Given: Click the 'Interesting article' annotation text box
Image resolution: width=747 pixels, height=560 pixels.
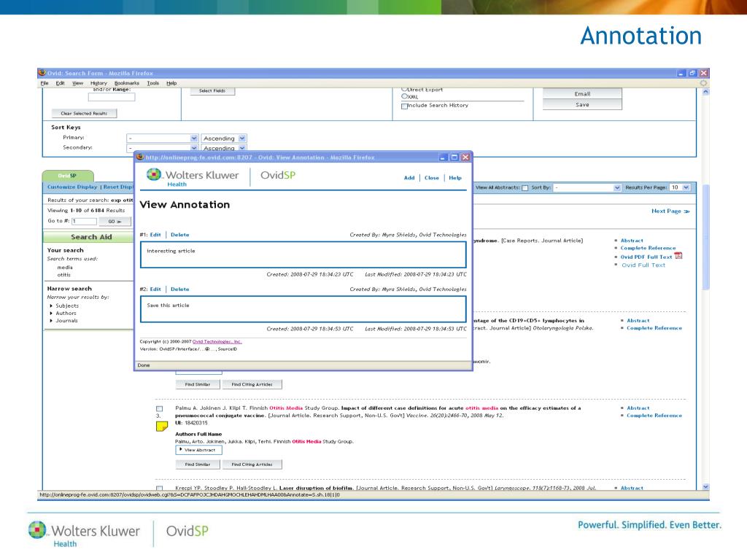Looking at the screenshot, I should point(303,254).
